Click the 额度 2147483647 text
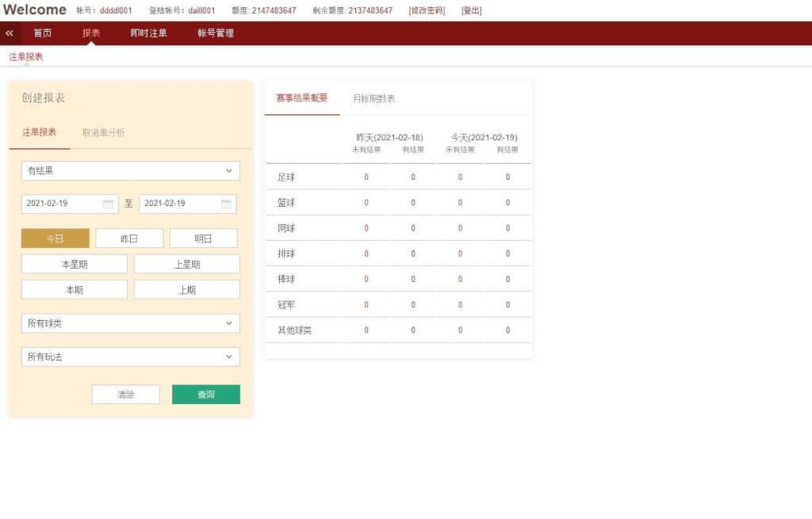The width and height of the screenshot is (812, 519). (x=264, y=10)
